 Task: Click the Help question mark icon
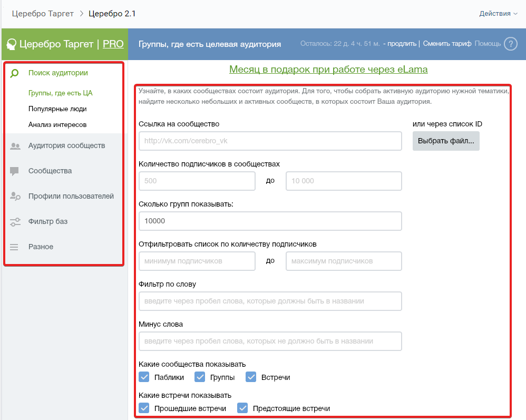[x=511, y=44]
